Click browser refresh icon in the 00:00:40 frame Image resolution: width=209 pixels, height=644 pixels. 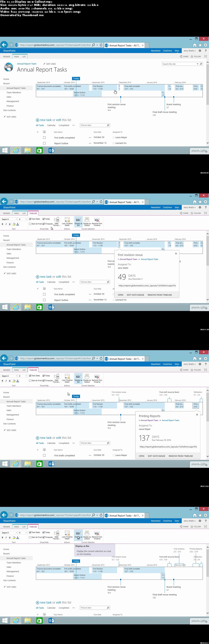pos(101,45)
